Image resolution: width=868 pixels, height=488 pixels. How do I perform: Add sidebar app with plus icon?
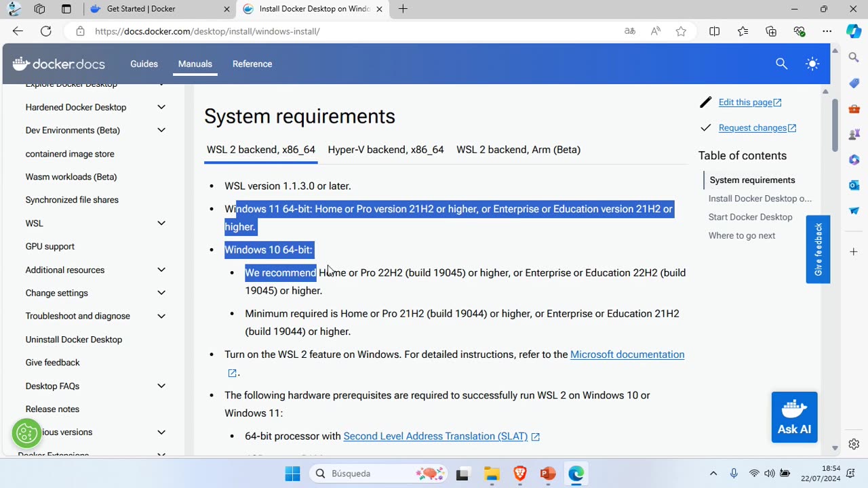pos(854,251)
